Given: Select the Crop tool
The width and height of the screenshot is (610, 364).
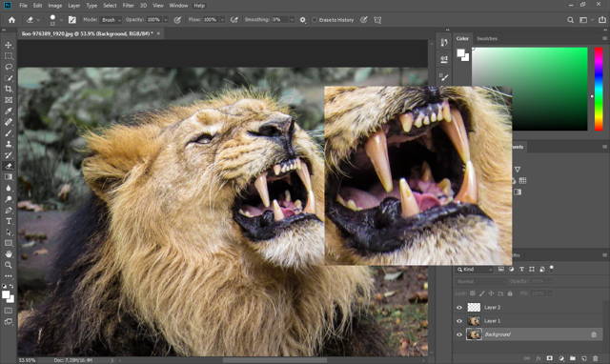Looking at the screenshot, I should [9, 89].
